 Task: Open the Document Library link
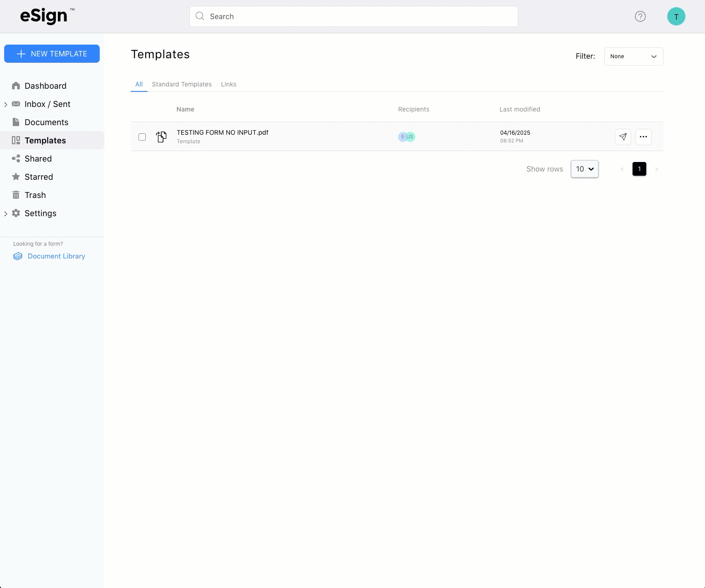(x=56, y=256)
